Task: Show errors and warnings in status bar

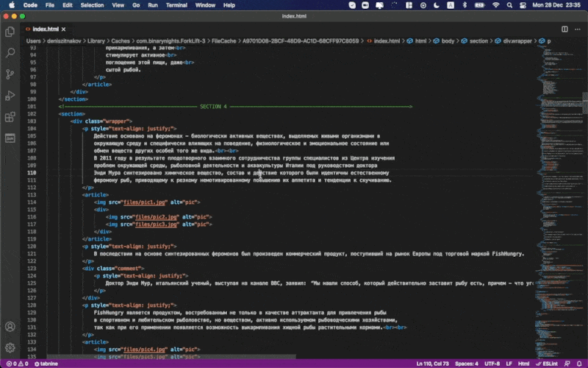Action: pyautogui.click(x=18, y=364)
